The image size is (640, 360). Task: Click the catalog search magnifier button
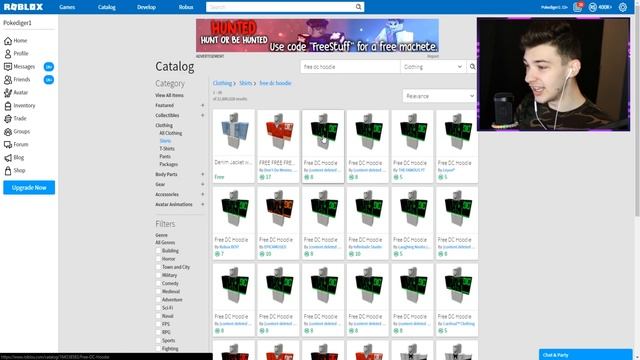click(472, 67)
